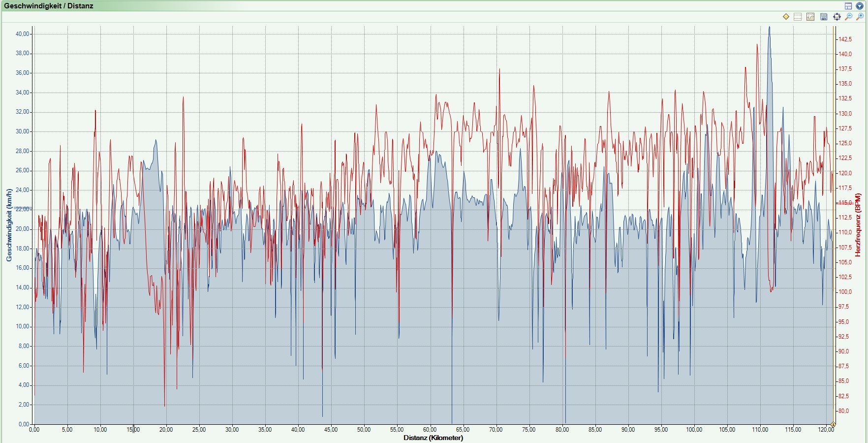Click the Distanz (Kilometer) axis label
868x443 pixels.
[433, 438]
